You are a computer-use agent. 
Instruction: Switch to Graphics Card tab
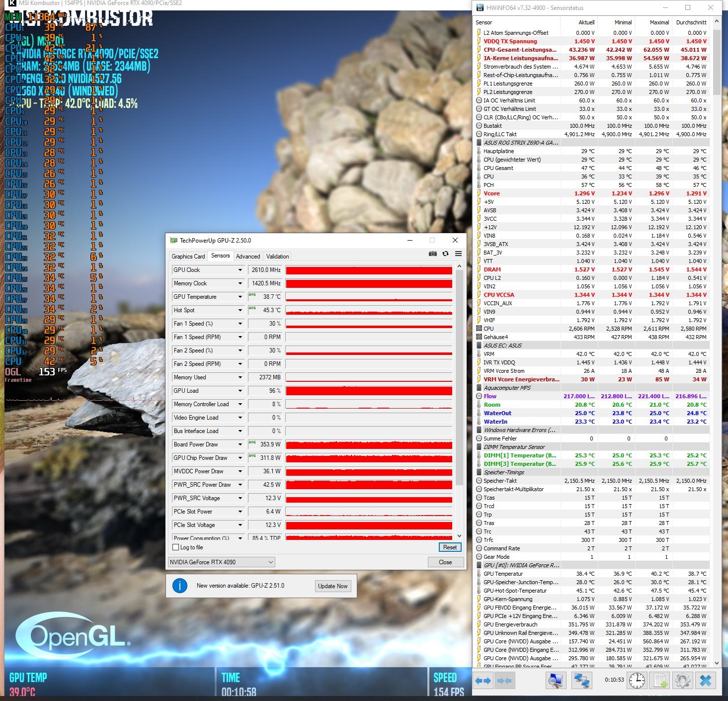click(188, 257)
